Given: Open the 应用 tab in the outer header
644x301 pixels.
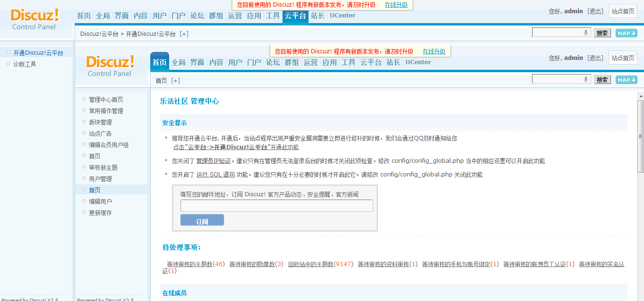Looking at the screenshot, I should pos(254,16).
